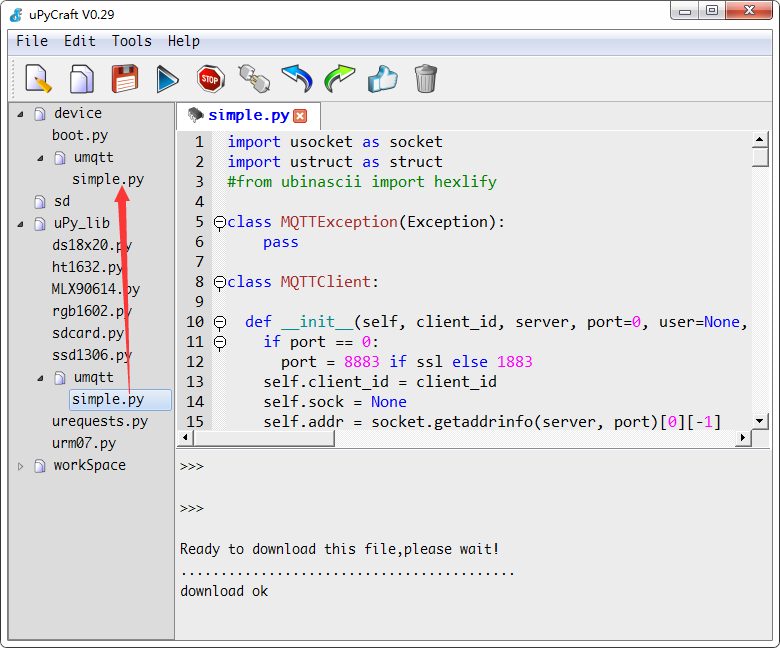Open the File menu
The image size is (780, 648).
click(32, 41)
